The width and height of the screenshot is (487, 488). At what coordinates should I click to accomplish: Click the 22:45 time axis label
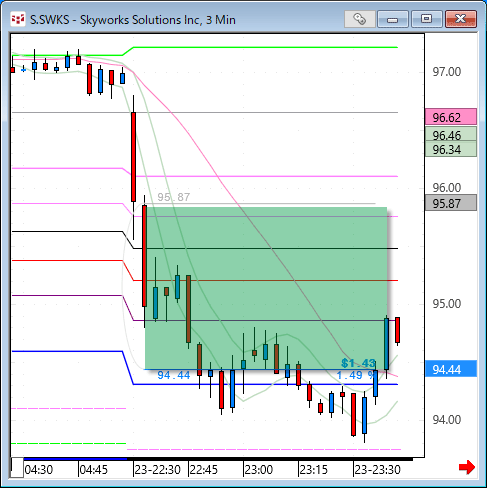tap(204, 470)
